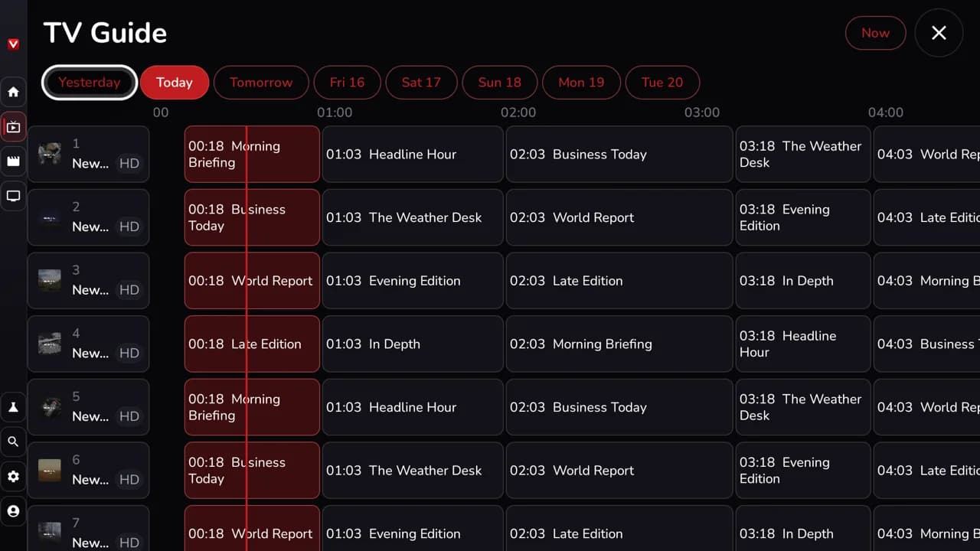This screenshot has height=551, width=980.
Task: Open 00:18 Business Today on channel 6
Action: (252, 470)
